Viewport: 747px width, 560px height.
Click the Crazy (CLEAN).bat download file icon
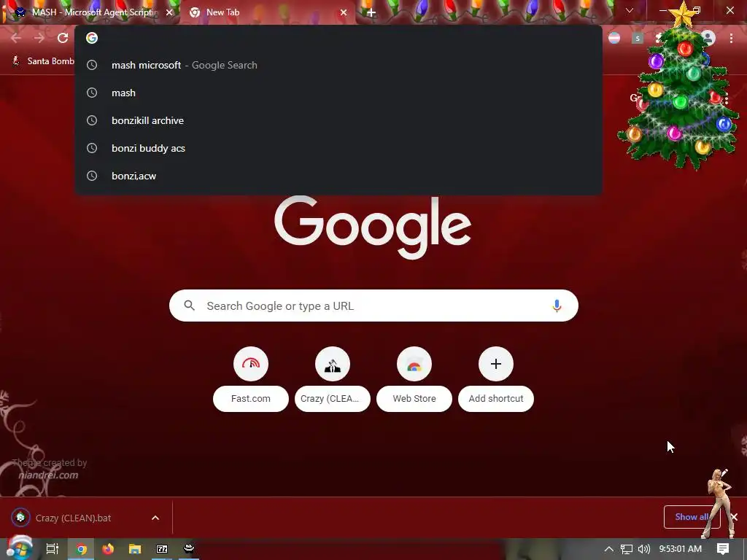(x=20, y=518)
